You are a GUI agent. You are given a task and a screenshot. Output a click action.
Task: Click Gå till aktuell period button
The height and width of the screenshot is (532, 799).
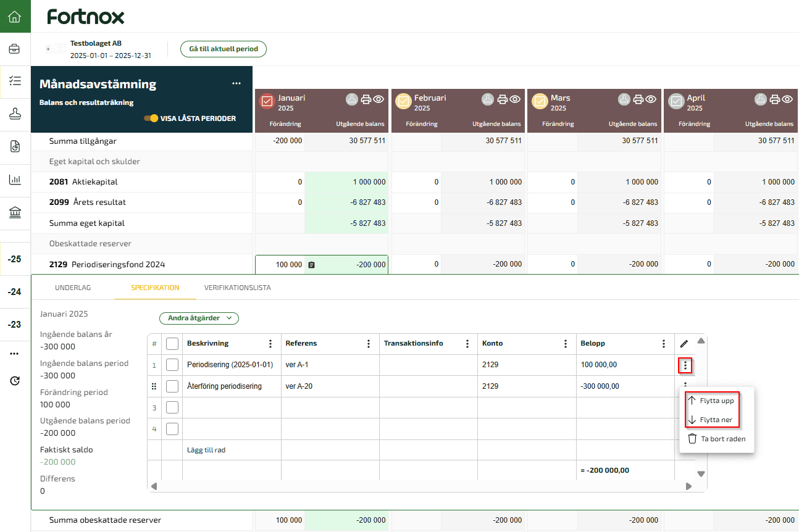pyautogui.click(x=223, y=49)
